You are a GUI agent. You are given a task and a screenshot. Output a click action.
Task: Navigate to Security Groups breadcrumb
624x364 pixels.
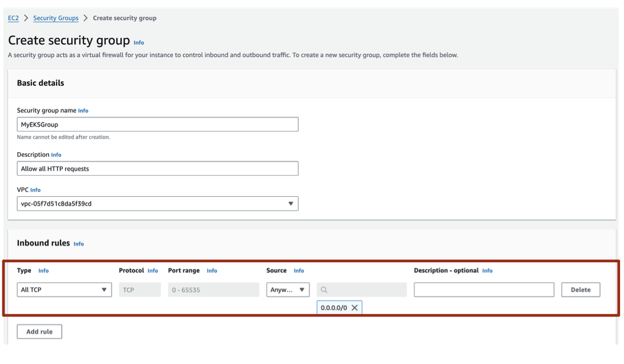(x=56, y=18)
